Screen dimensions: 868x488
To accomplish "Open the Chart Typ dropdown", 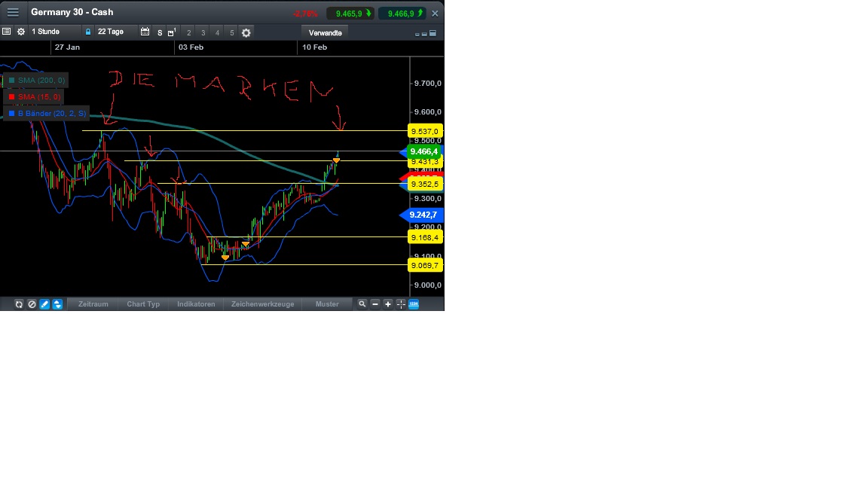I will (142, 304).
